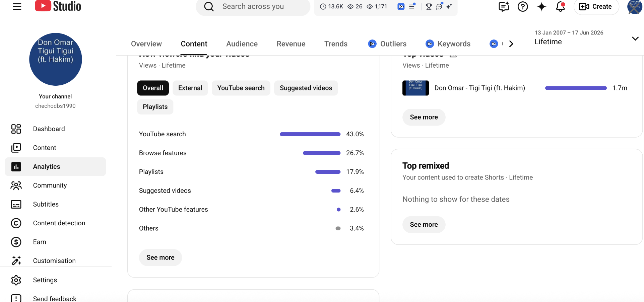Click the Browse features 26.7% bar
Viewport: 644px width, 302px height.
click(322, 153)
